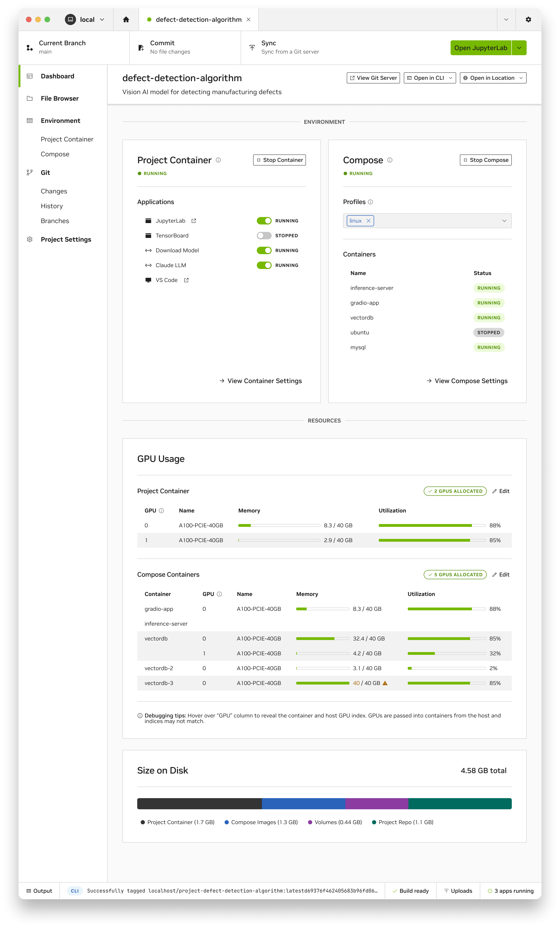
Task: Click the 2 GPUS ALLOCATED badge
Action: [455, 491]
